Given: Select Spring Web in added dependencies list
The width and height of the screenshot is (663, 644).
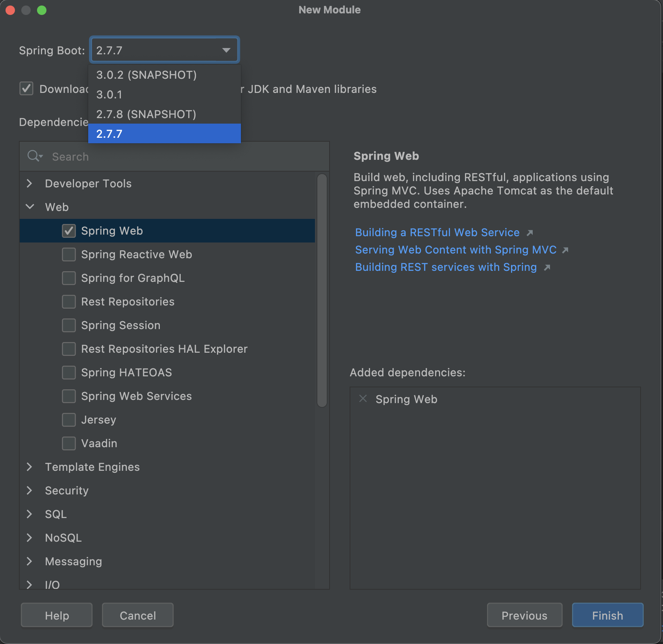Looking at the screenshot, I should click(406, 399).
